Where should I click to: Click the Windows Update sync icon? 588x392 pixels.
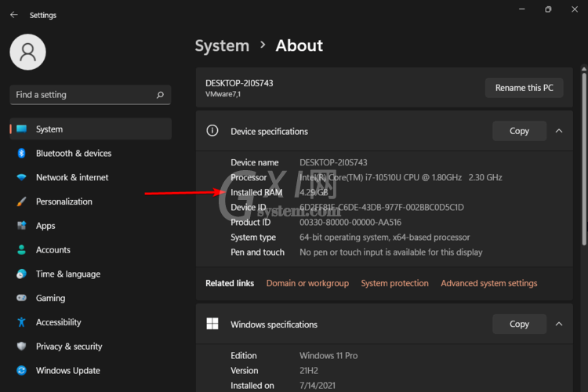point(22,370)
